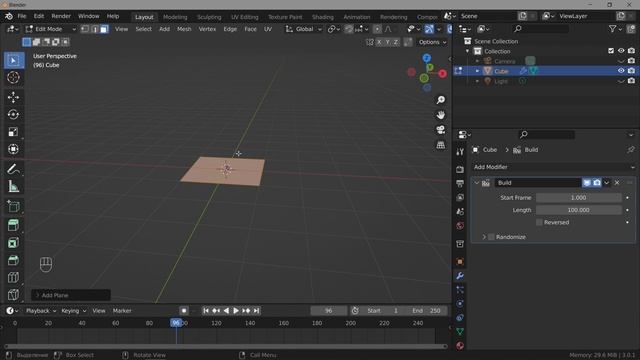Open the World properties tab icon
Viewport: 640px width, 360px height.
pos(460,226)
